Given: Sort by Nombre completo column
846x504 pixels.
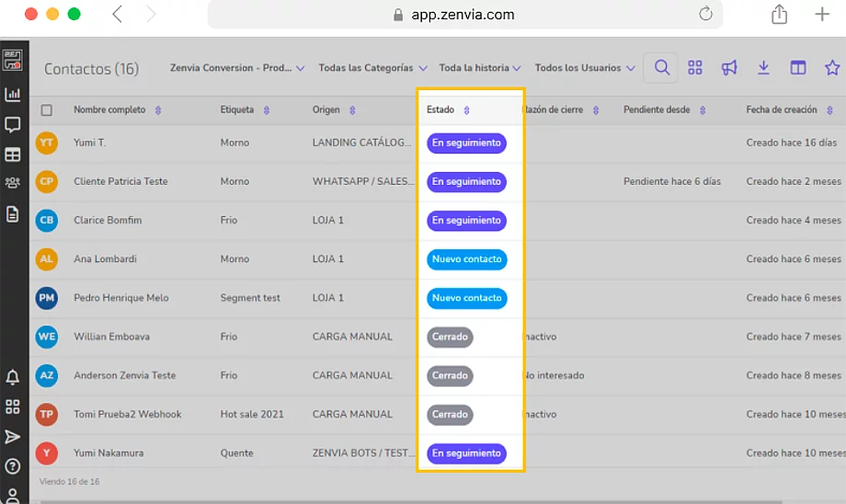Looking at the screenshot, I should (x=158, y=110).
